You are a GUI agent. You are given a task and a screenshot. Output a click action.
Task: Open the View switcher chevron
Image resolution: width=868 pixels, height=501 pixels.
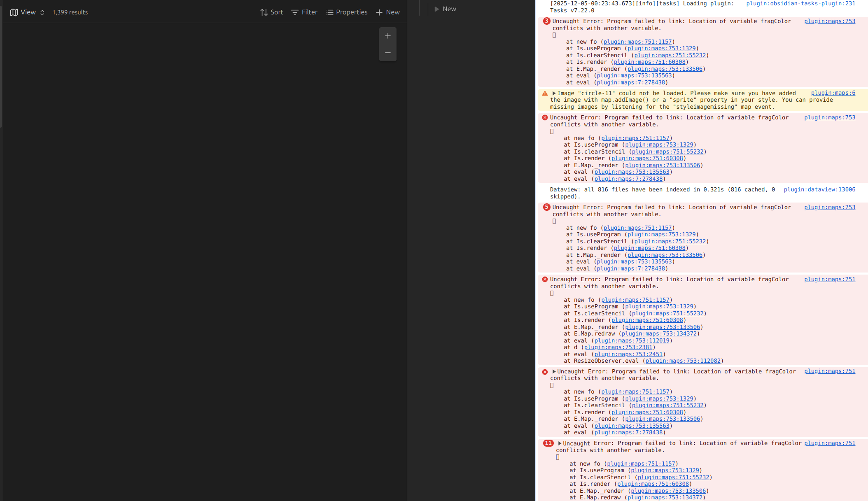(42, 12)
